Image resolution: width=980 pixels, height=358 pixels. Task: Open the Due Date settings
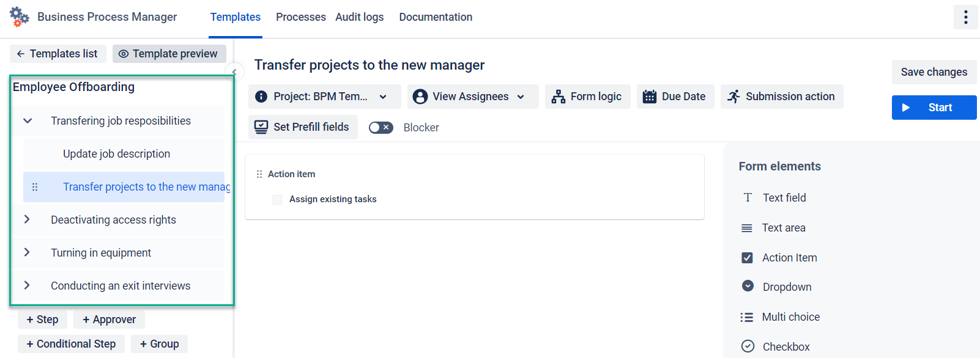tap(675, 96)
